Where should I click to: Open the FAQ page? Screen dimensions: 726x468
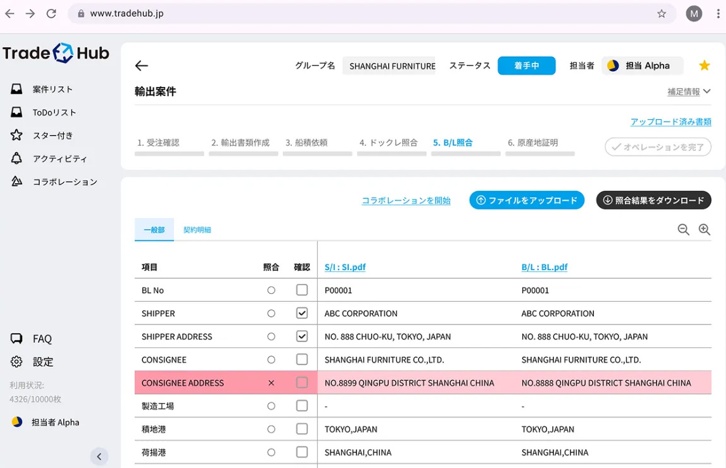(31, 339)
